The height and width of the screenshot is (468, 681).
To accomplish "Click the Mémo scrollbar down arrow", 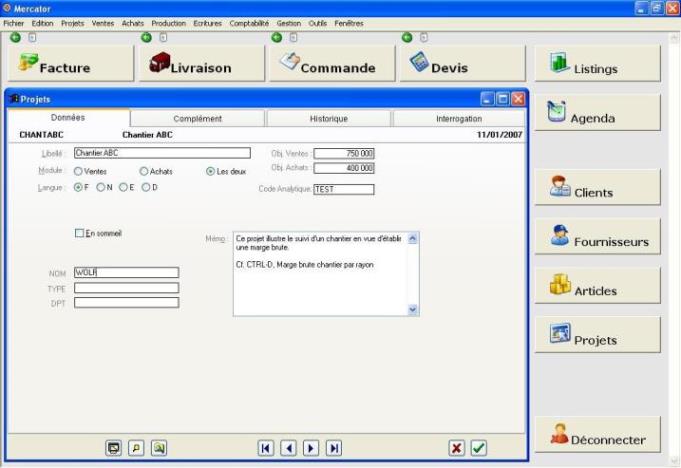I will point(413,310).
